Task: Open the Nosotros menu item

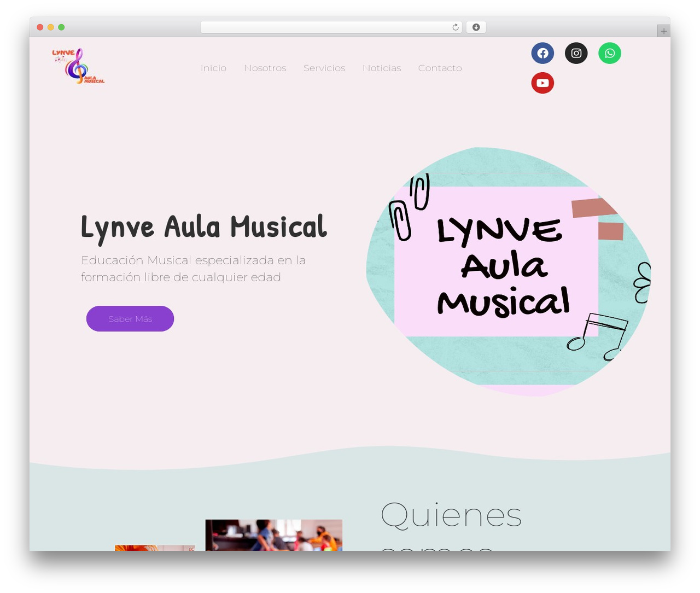Action: click(265, 68)
